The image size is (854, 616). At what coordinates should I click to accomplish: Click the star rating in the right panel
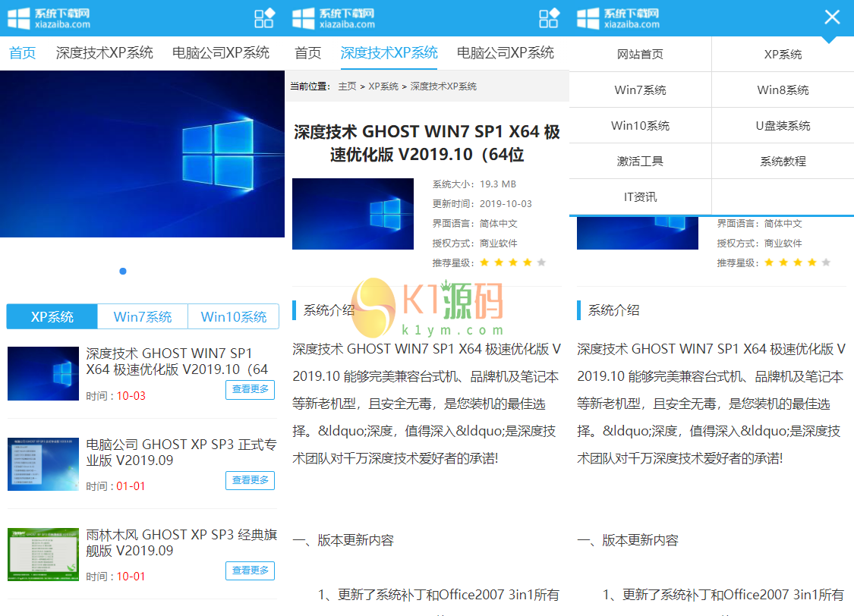point(797,262)
